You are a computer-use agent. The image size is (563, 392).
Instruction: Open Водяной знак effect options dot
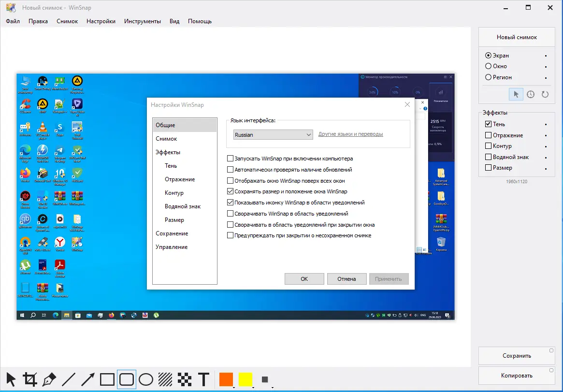[x=546, y=157]
